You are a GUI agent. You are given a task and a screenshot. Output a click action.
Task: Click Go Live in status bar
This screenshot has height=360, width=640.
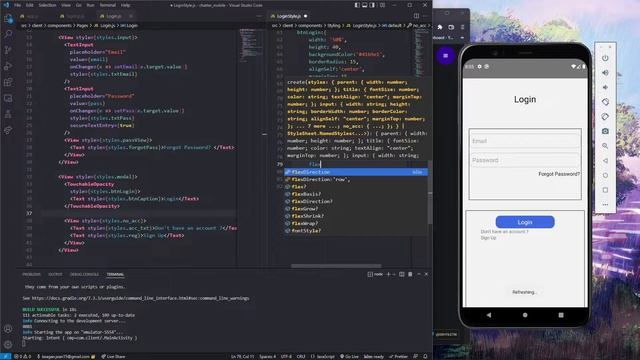point(349,356)
